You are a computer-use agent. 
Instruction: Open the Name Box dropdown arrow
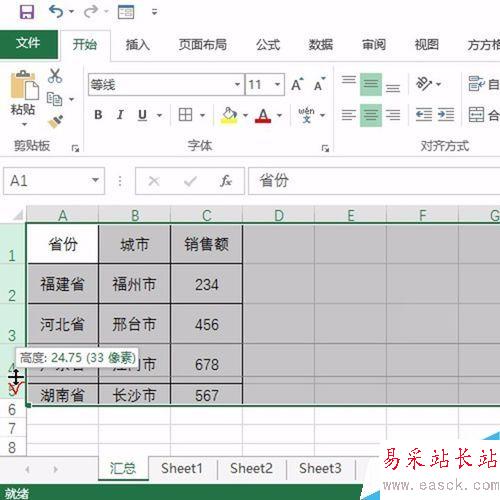click(x=95, y=180)
